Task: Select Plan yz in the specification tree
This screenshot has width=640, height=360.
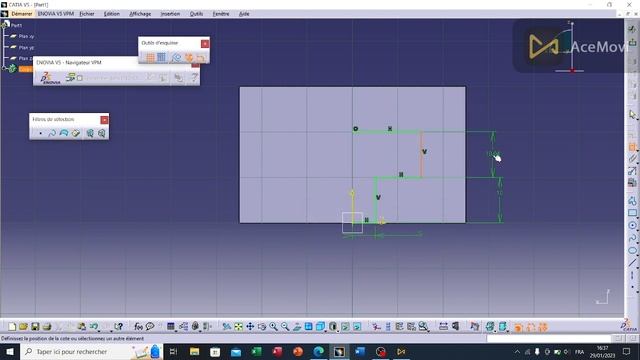Action: point(26,47)
